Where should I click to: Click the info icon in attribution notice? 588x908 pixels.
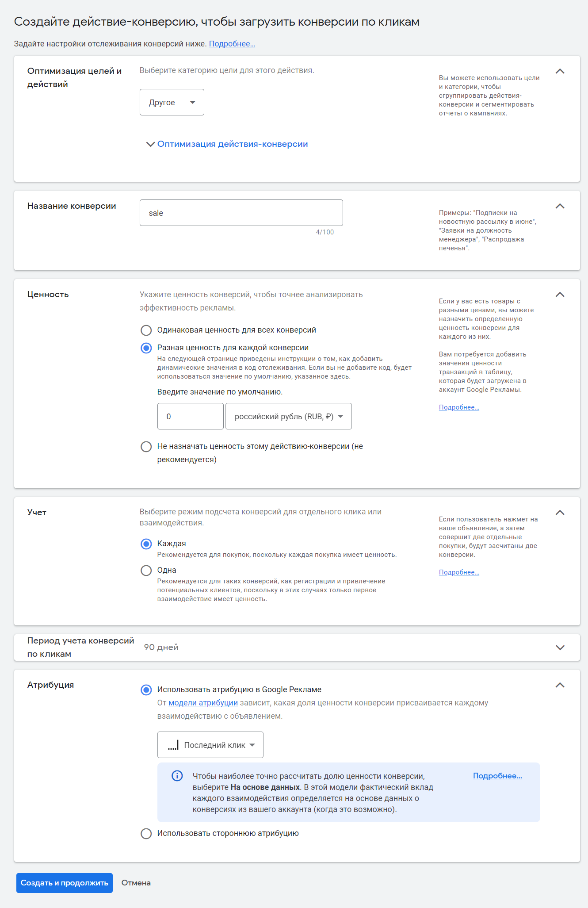click(x=177, y=776)
